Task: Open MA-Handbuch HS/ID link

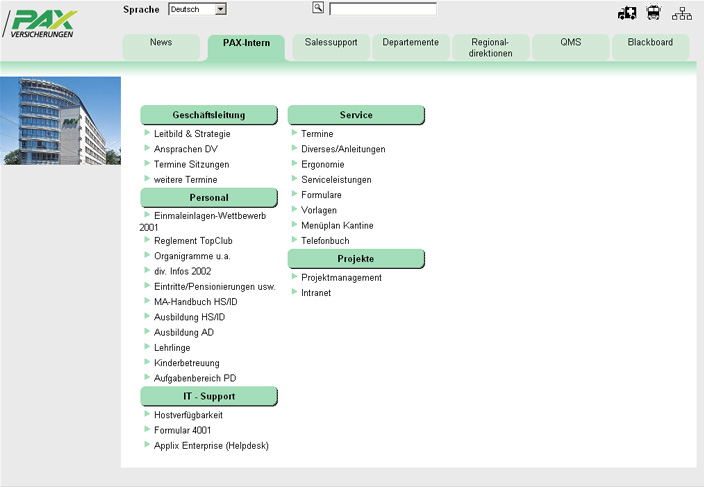Action: (x=196, y=302)
